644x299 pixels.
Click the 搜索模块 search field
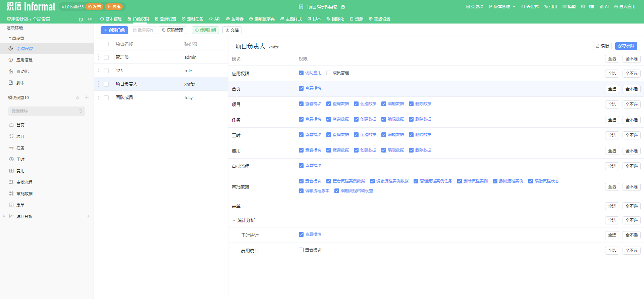pos(47,111)
